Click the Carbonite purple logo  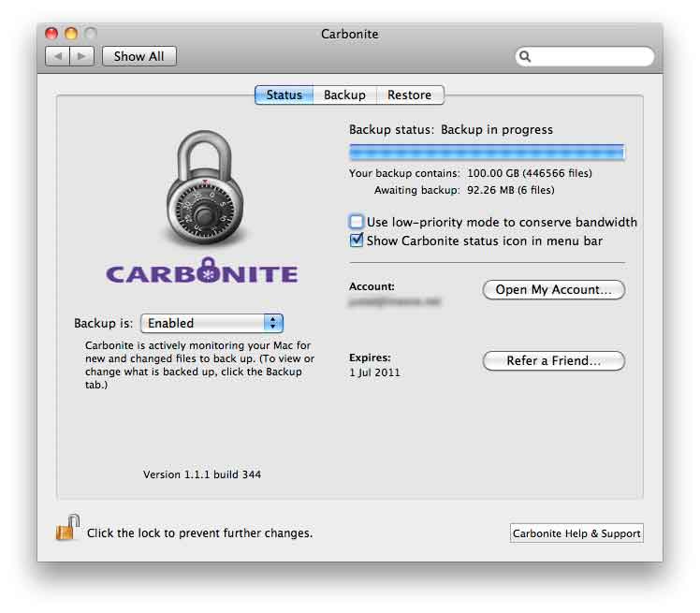point(202,271)
